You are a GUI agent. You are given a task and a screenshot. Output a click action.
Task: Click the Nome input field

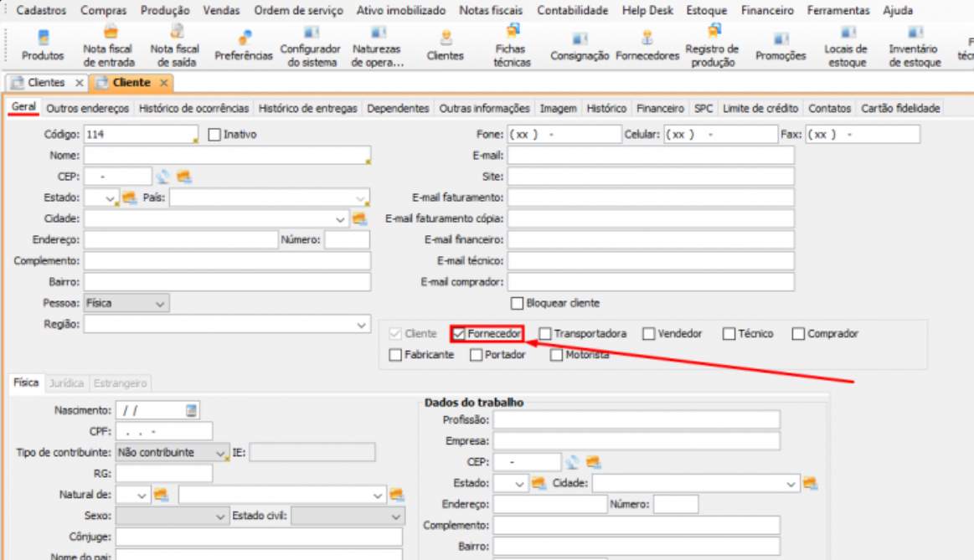pos(226,156)
